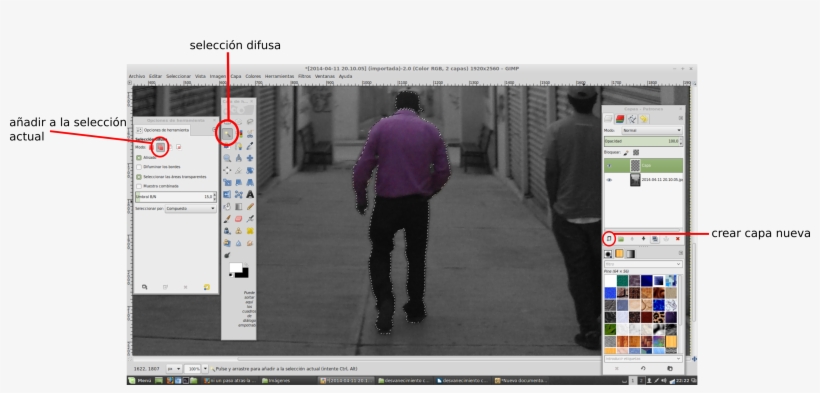Select the Select by Color tool
The image size is (820, 393).
pyautogui.click(x=238, y=134)
